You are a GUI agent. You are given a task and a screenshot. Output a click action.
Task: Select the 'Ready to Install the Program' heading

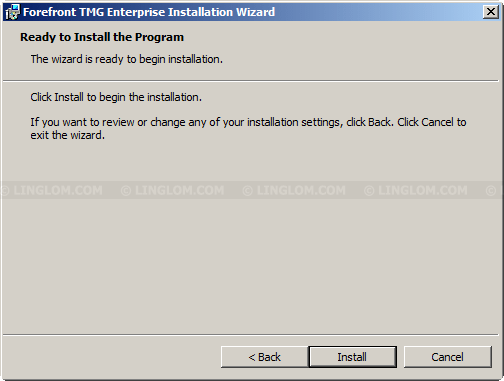pos(102,37)
